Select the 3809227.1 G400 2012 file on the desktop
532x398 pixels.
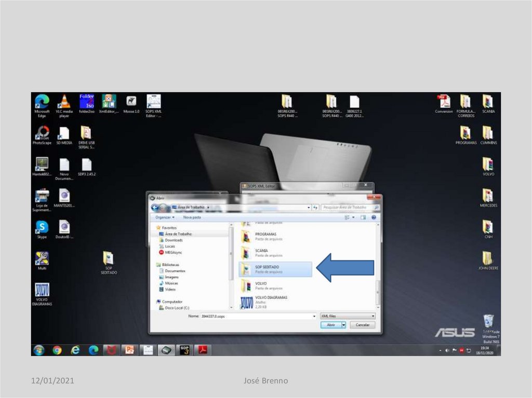click(x=354, y=106)
